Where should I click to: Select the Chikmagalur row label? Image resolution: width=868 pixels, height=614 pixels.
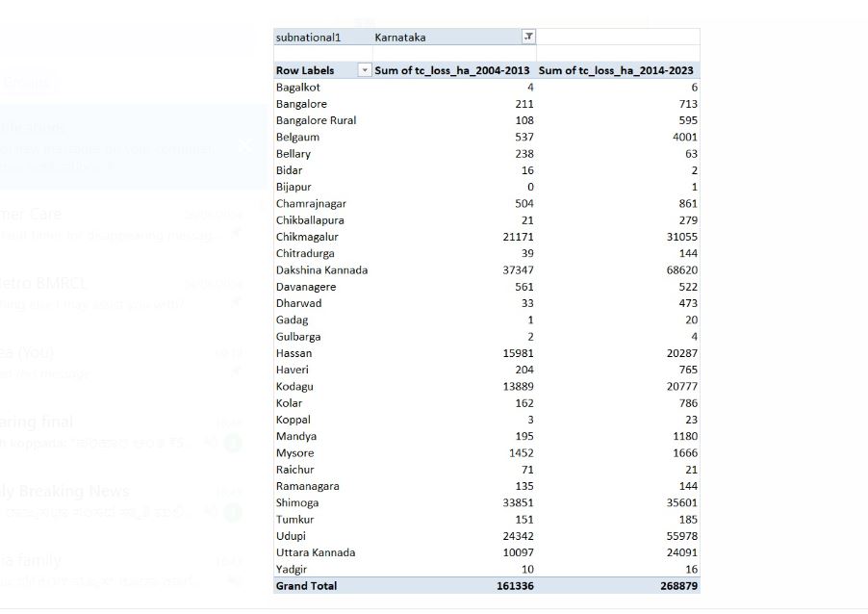307,237
